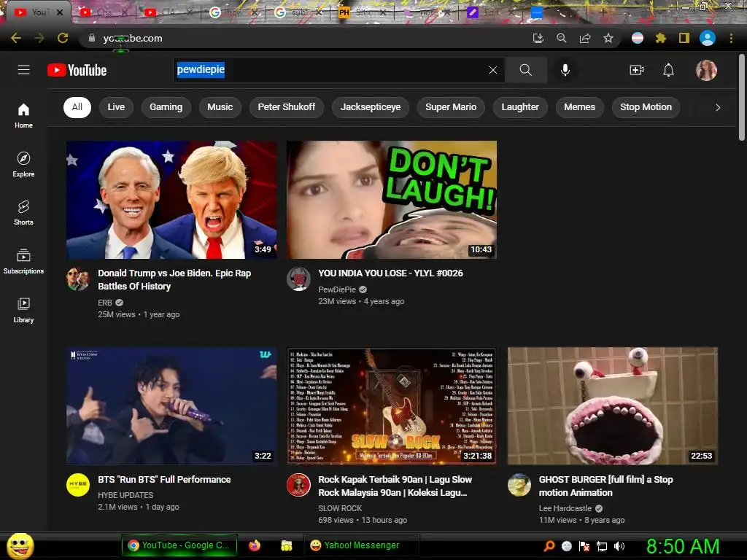Open GHOST BURGER full film title
Screen dimensions: 747x560
coord(605,486)
